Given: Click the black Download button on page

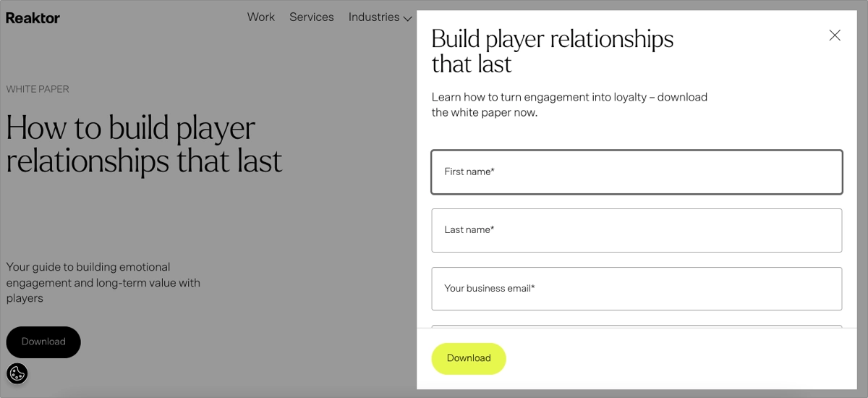Looking at the screenshot, I should point(43,342).
